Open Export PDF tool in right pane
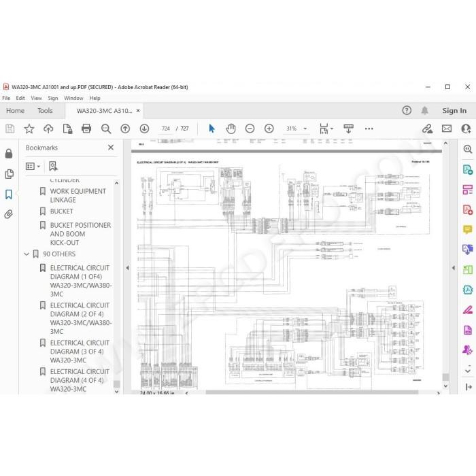Image resolution: width=476 pixels, height=476 pixels. coord(468,169)
